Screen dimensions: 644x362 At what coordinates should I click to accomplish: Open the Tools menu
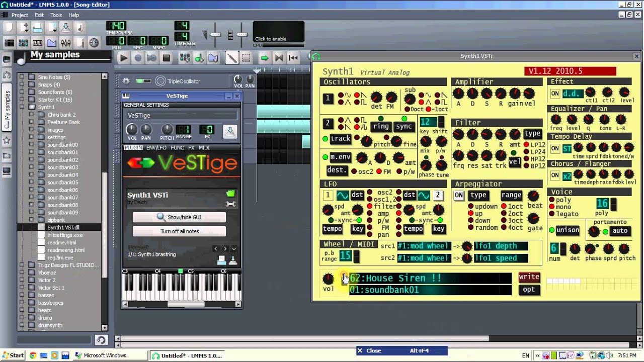tap(56, 15)
